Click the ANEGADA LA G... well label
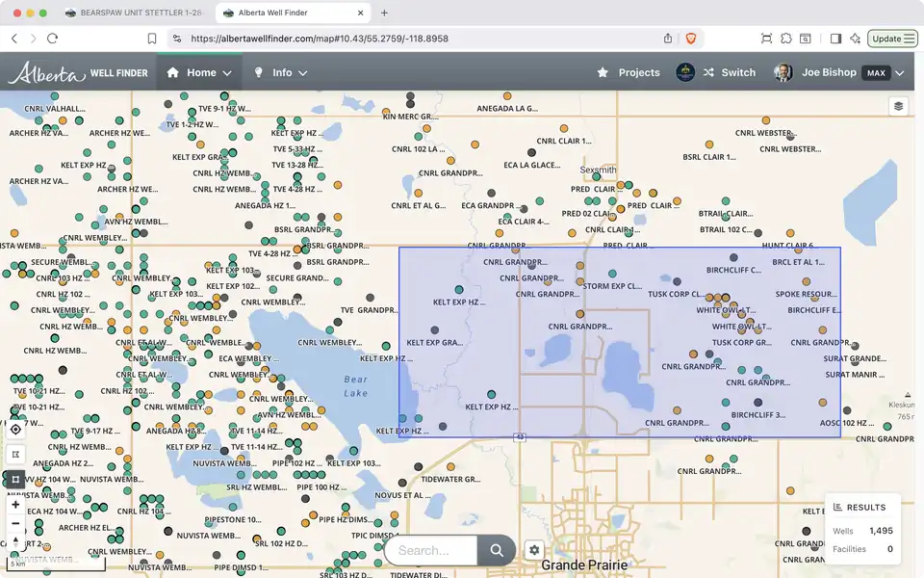The height and width of the screenshot is (578, 924). pos(507,109)
